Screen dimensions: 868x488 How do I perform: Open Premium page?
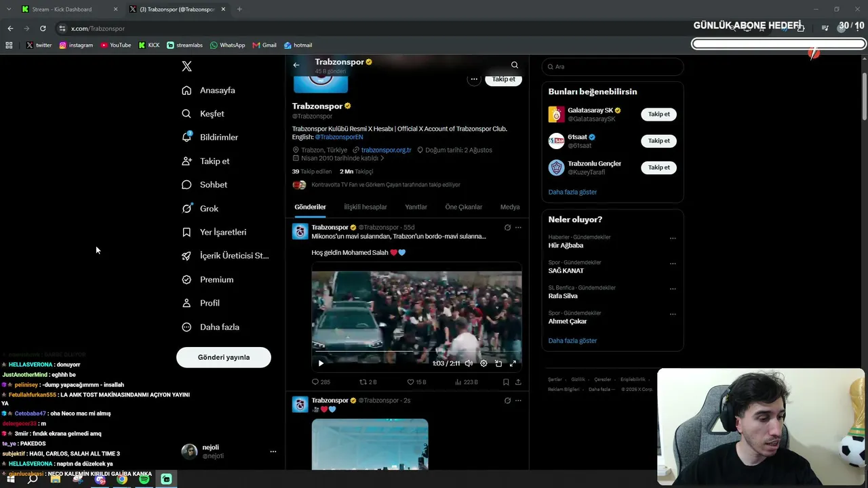click(208, 279)
